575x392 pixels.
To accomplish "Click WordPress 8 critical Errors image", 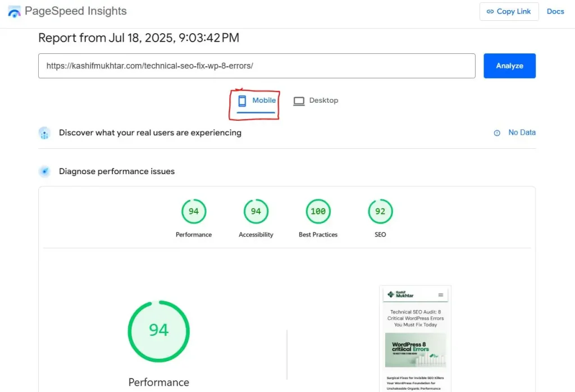I will point(415,350).
